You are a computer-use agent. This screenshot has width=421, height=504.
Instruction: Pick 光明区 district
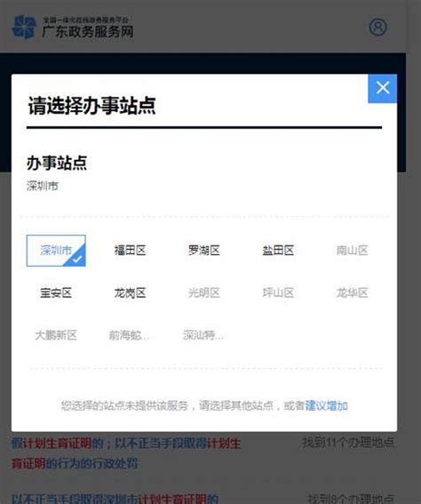[x=204, y=292]
